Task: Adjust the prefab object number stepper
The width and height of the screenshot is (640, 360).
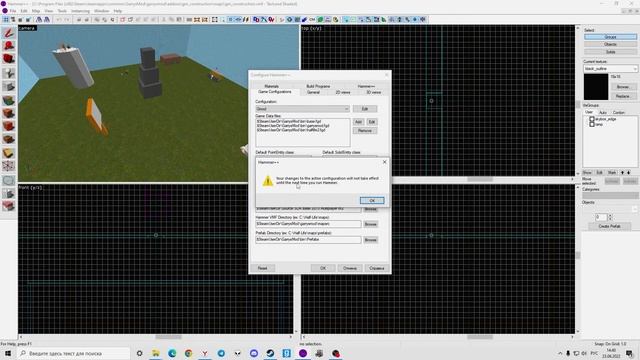Action: tap(610, 217)
